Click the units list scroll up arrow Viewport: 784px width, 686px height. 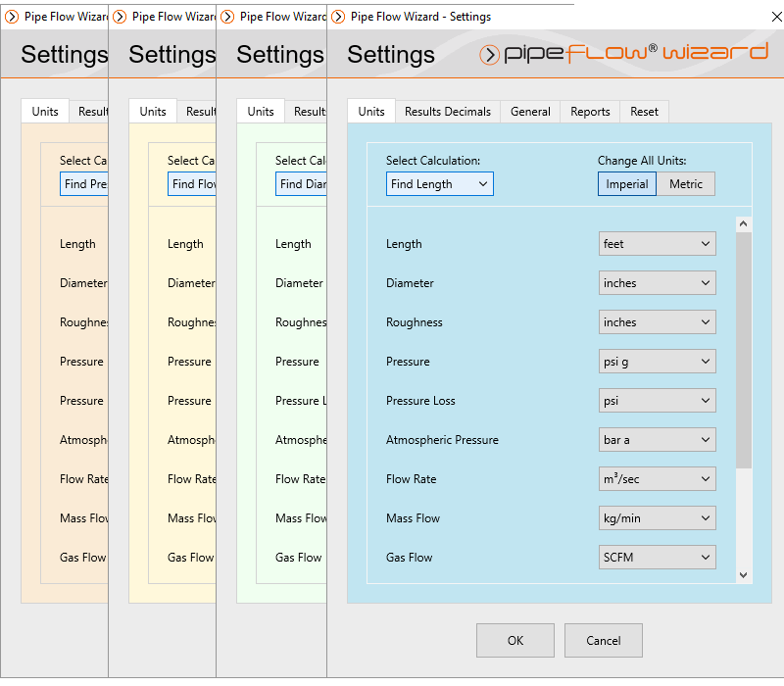pyautogui.click(x=743, y=224)
